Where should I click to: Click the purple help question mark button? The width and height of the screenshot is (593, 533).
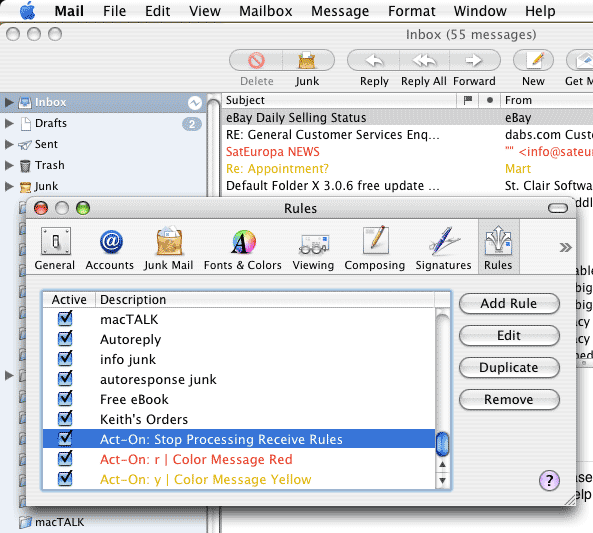point(549,480)
